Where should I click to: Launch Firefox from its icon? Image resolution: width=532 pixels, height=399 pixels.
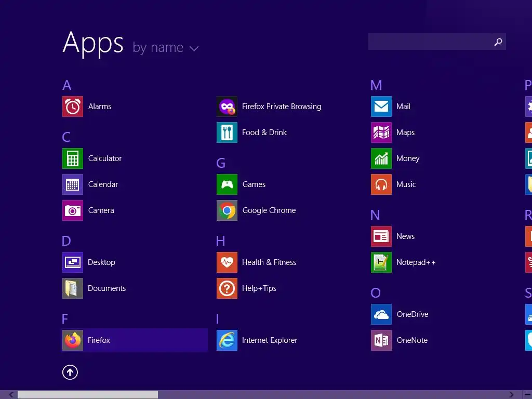(73, 340)
